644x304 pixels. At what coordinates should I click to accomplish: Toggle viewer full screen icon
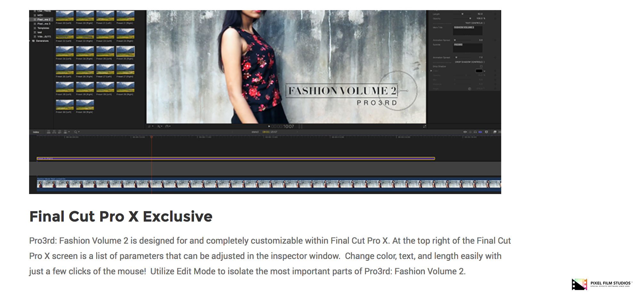point(424,126)
